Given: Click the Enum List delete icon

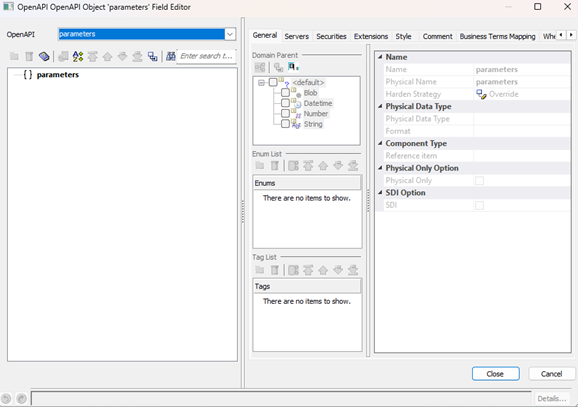Looking at the screenshot, I should [x=275, y=166].
